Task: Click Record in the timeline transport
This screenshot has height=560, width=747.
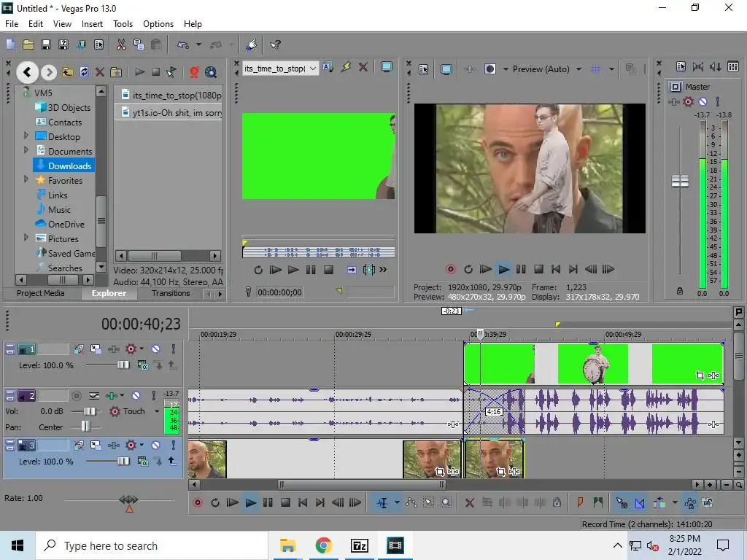Action: pos(197,502)
